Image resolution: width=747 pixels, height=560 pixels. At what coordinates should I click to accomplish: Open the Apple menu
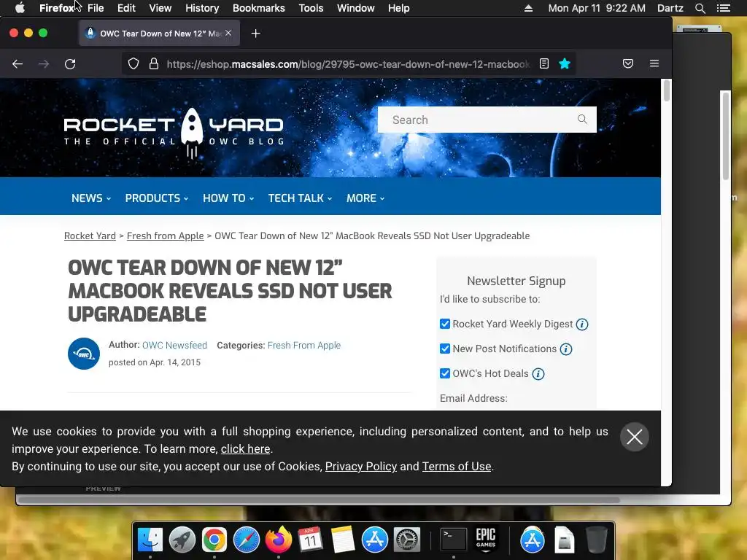click(20, 8)
